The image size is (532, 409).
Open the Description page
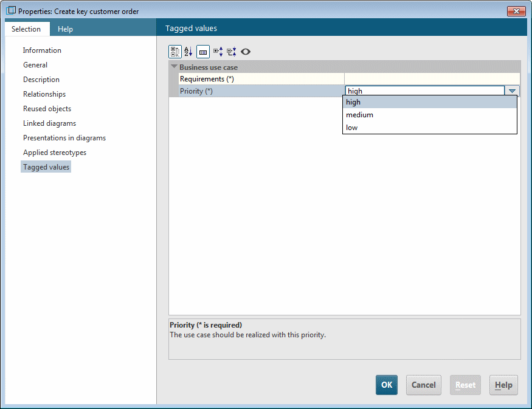click(41, 80)
